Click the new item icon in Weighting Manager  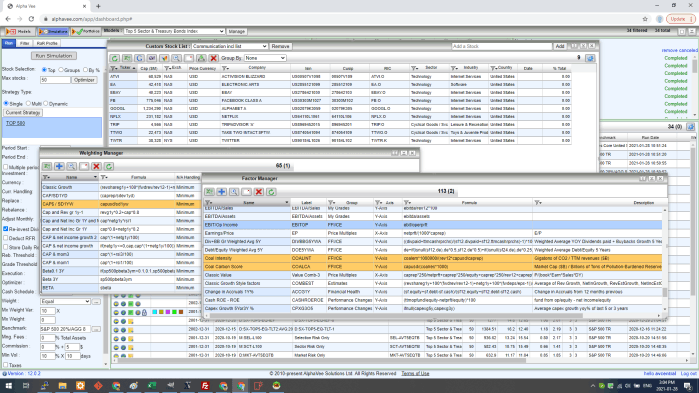[84, 166]
